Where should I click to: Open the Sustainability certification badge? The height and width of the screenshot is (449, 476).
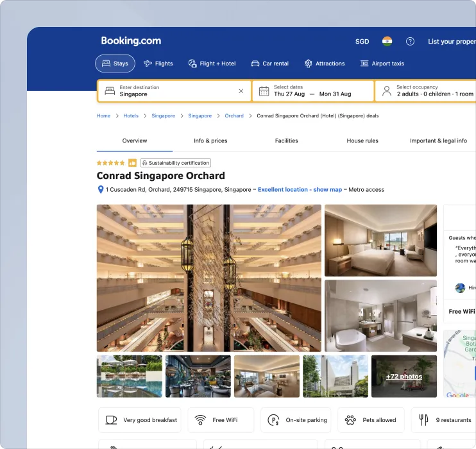coord(176,163)
